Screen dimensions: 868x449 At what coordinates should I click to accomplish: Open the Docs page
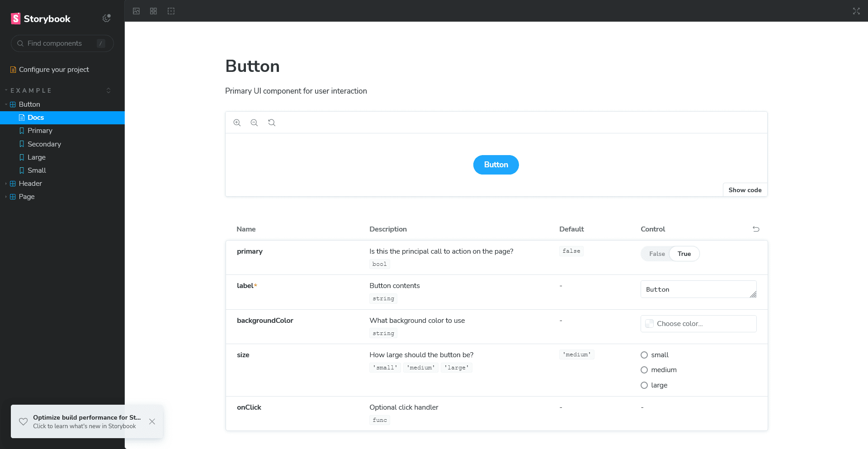tap(62, 118)
